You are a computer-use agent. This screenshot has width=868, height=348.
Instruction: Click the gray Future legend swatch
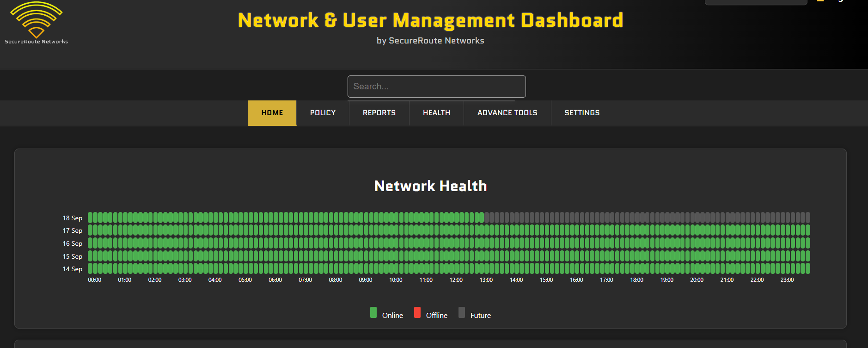[462, 312]
